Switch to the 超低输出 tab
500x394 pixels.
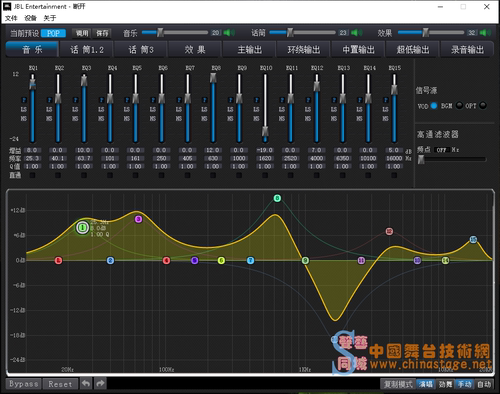click(413, 50)
